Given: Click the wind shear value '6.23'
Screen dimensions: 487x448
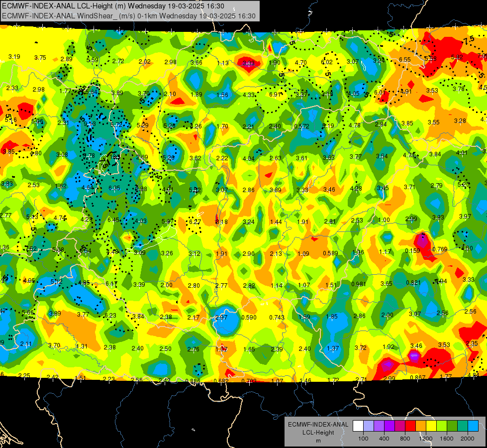Looking at the screenshot, I should 110,315.
